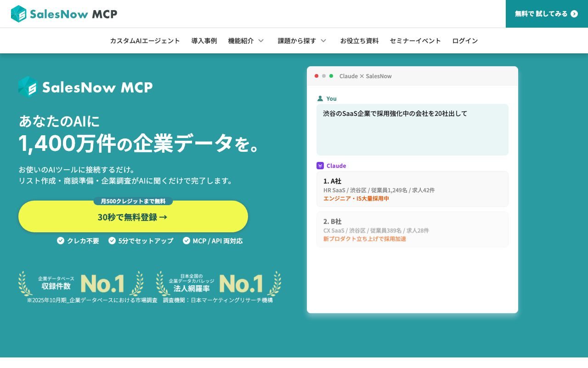This screenshot has width=588, height=368.
Task: Click the ログイン link
Action: 465,40
